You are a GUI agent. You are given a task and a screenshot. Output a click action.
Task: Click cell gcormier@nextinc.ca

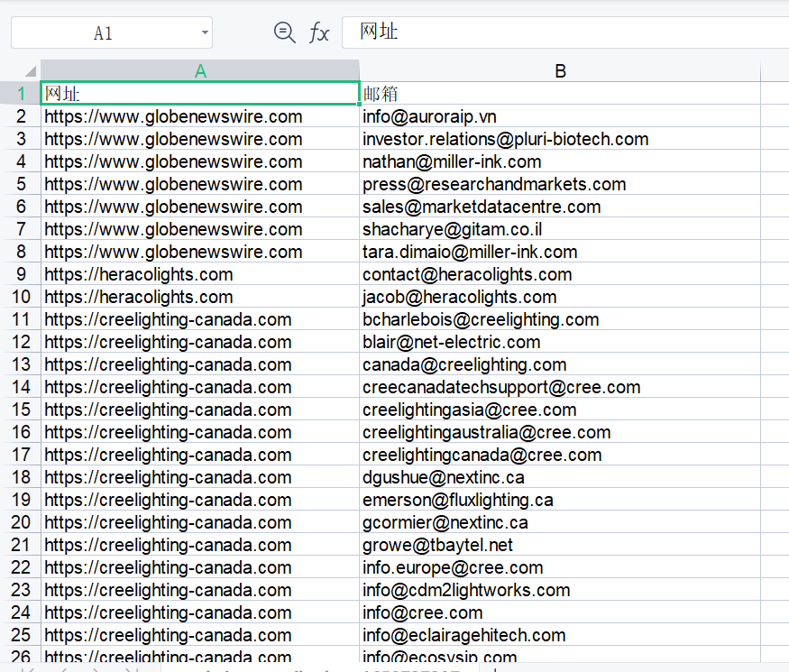coord(560,522)
